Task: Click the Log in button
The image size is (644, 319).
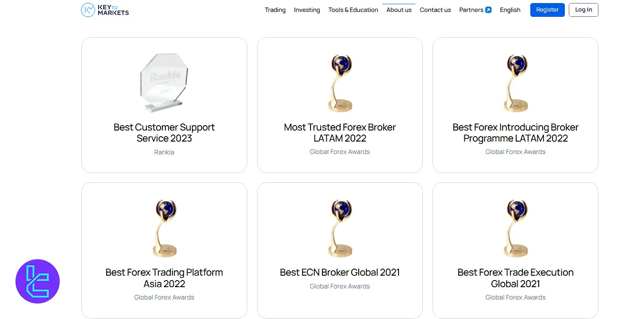Action: click(583, 10)
